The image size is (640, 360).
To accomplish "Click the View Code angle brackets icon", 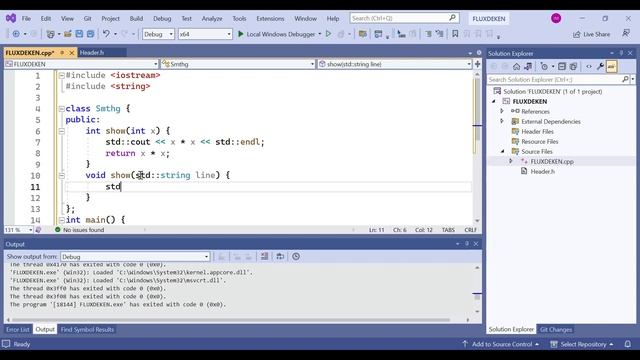I will [589, 67].
